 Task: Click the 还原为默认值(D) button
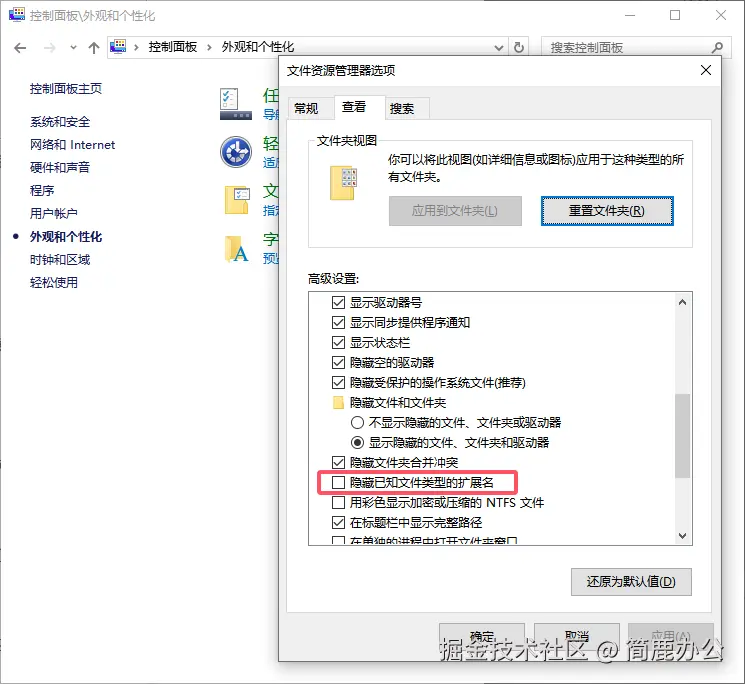[631, 582]
